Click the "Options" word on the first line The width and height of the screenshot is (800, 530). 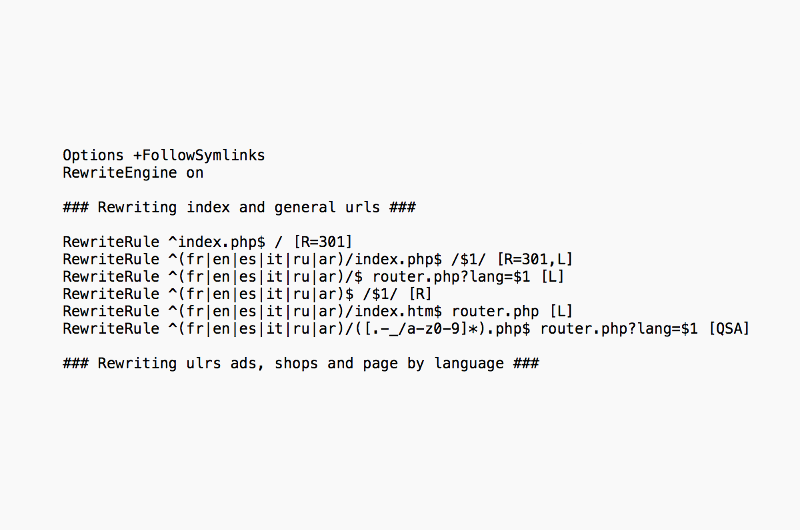(x=93, y=155)
